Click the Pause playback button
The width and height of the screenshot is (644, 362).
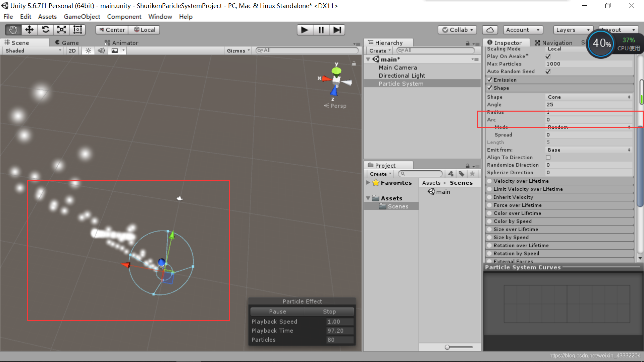point(321,30)
